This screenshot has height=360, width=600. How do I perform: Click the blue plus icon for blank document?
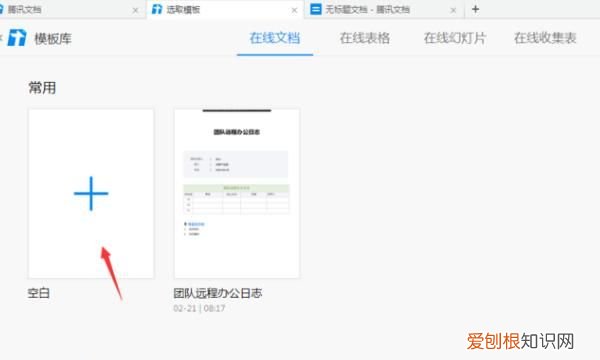tap(91, 193)
